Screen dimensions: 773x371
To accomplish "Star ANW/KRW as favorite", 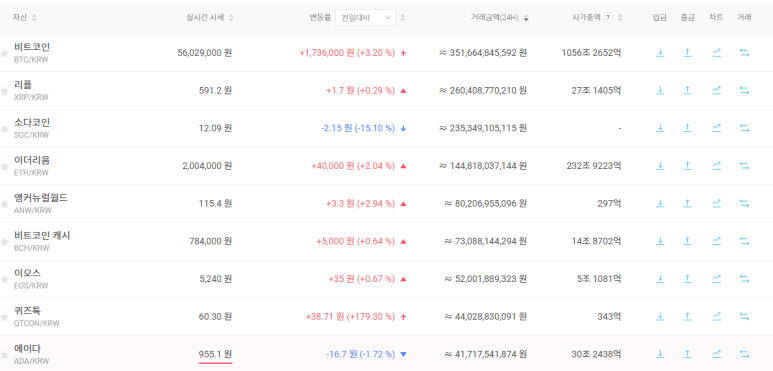I will point(4,204).
